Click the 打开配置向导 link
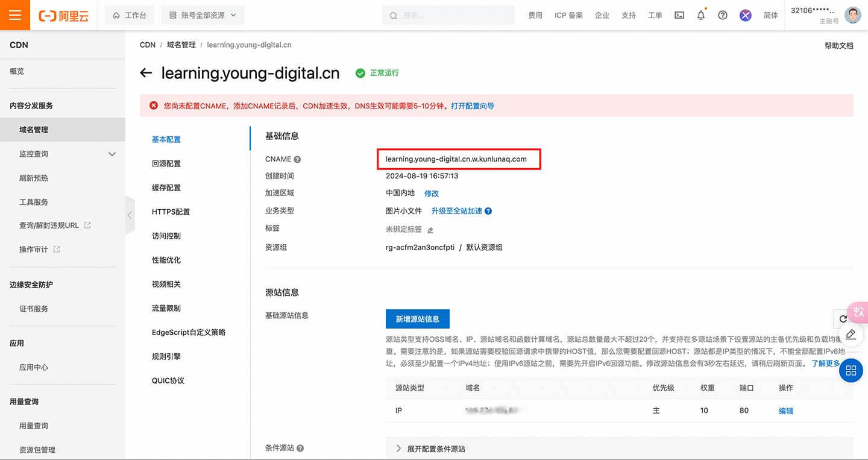Screen dimensions: 868x460 click(473, 106)
